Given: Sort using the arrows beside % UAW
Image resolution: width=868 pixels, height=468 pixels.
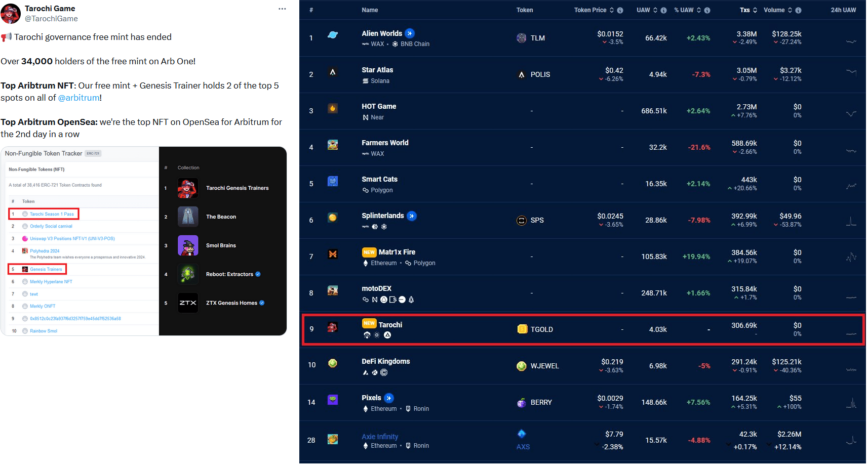Looking at the screenshot, I should 699,10.
